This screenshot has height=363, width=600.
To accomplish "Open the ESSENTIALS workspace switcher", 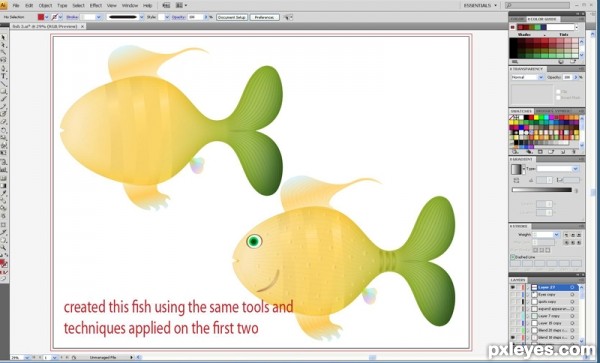I will click(480, 5).
